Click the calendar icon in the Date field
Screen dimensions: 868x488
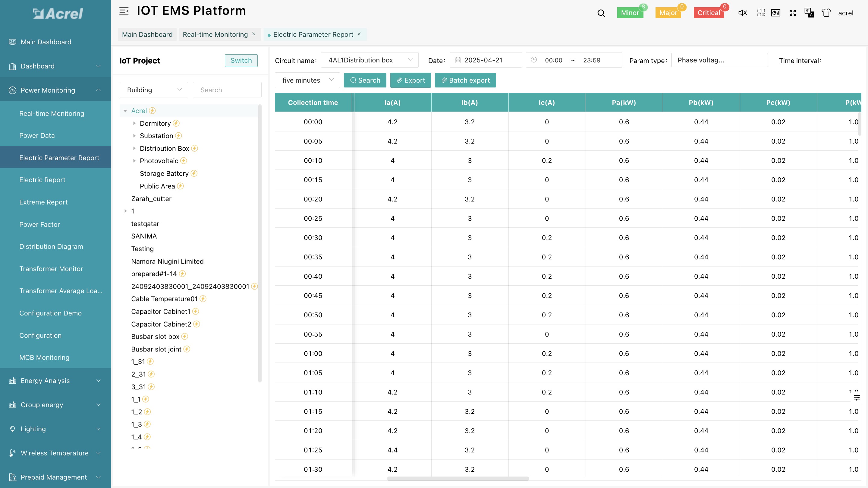458,60
